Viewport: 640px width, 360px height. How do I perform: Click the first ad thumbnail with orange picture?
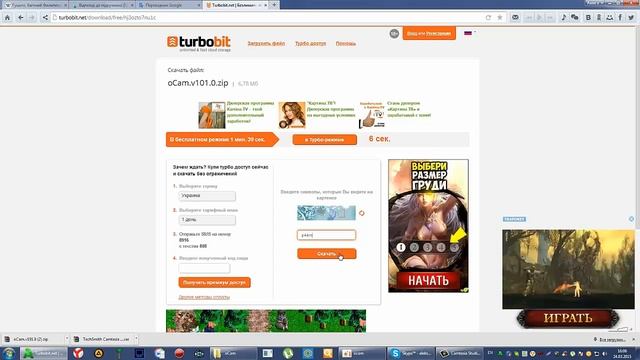[211, 115]
